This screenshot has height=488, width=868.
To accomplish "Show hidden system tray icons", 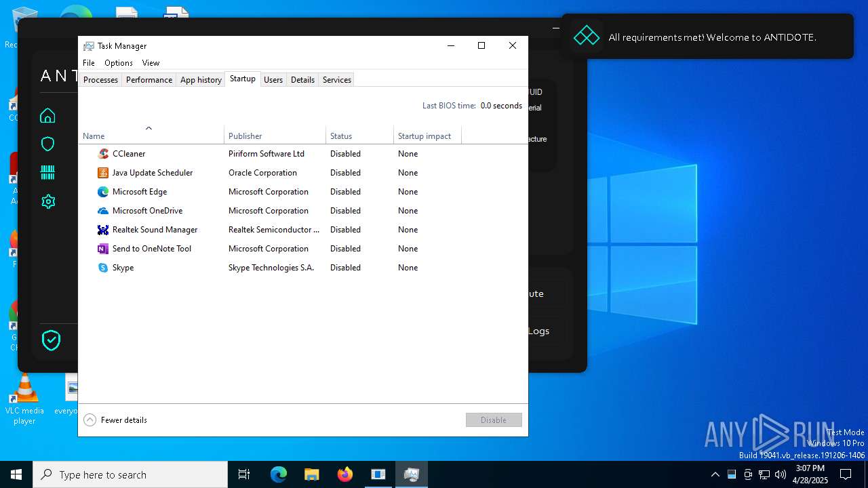I will pyautogui.click(x=715, y=474).
